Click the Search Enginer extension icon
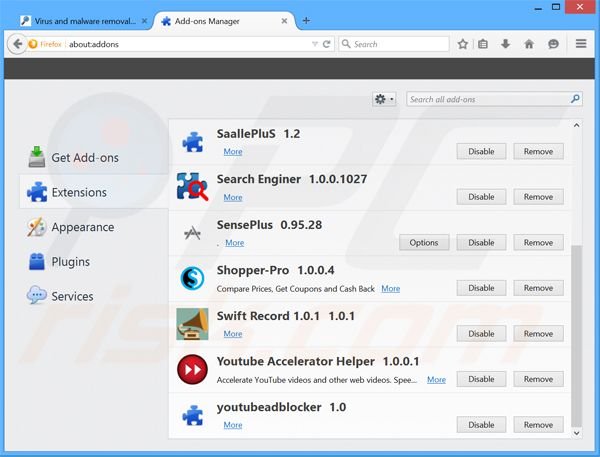 (192, 186)
